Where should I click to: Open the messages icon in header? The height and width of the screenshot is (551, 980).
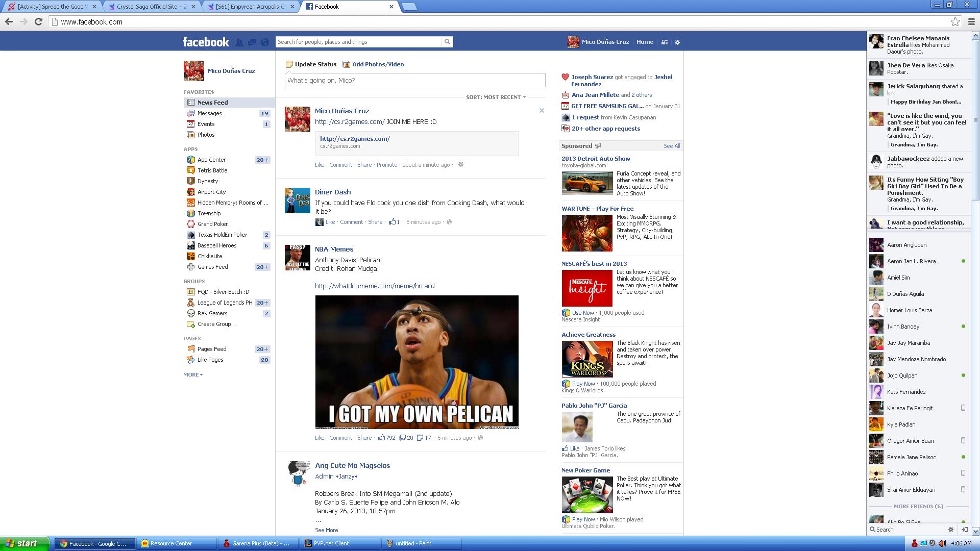[252, 42]
